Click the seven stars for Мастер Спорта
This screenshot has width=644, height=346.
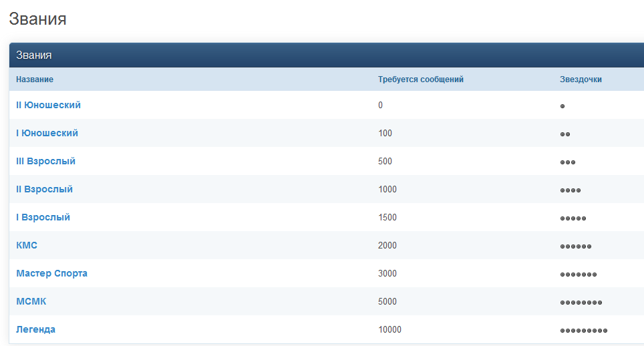pos(579,275)
